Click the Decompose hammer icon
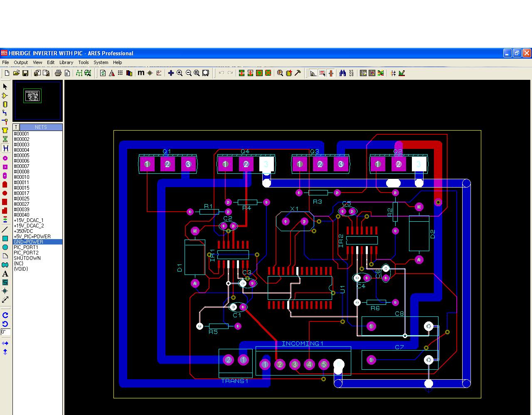532x415 pixels. click(298, 73)
